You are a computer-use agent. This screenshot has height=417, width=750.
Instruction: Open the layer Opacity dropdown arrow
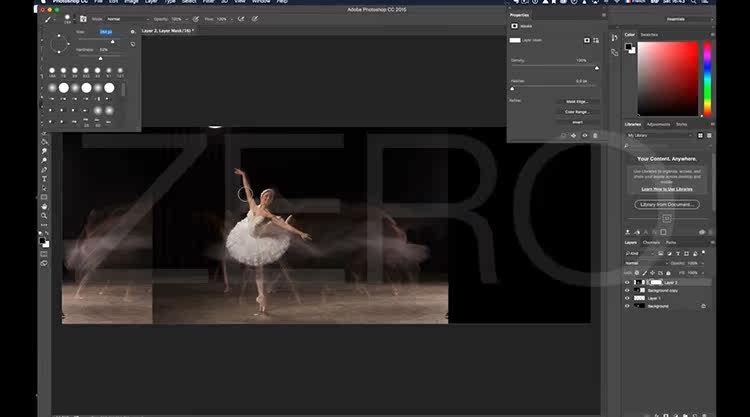(703, 263)
